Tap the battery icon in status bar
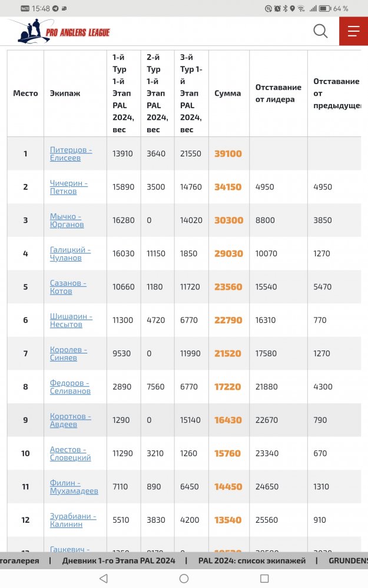 (324, 9)
